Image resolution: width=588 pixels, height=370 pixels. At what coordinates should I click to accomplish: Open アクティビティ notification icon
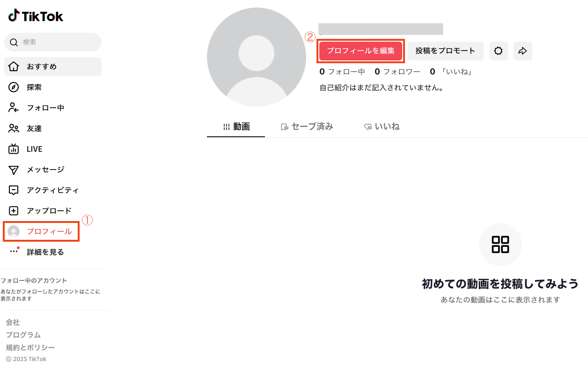14,190
